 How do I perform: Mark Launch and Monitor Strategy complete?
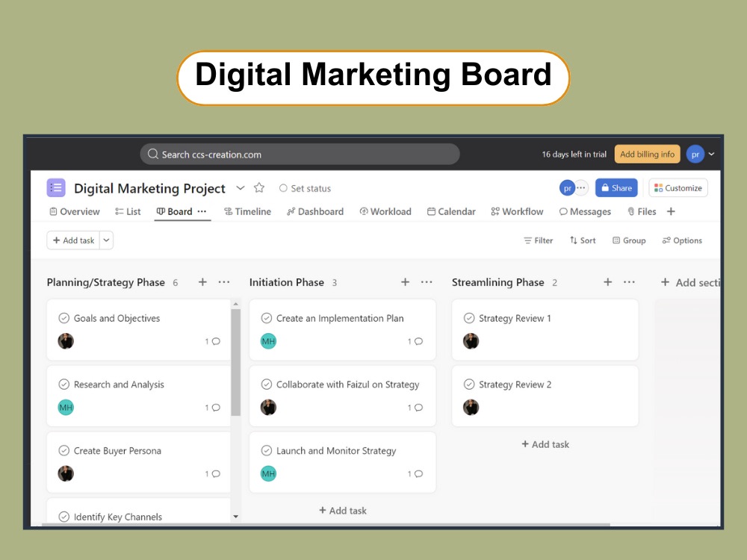[x=267, y=450]
